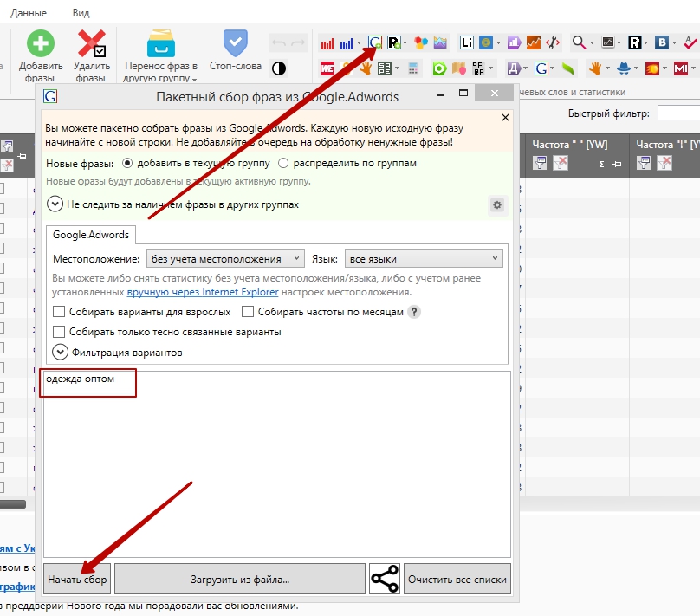Viewport: 700px width, 616px height.
Task: Click the blue B (VK) icon
Action: coord(662,42)
